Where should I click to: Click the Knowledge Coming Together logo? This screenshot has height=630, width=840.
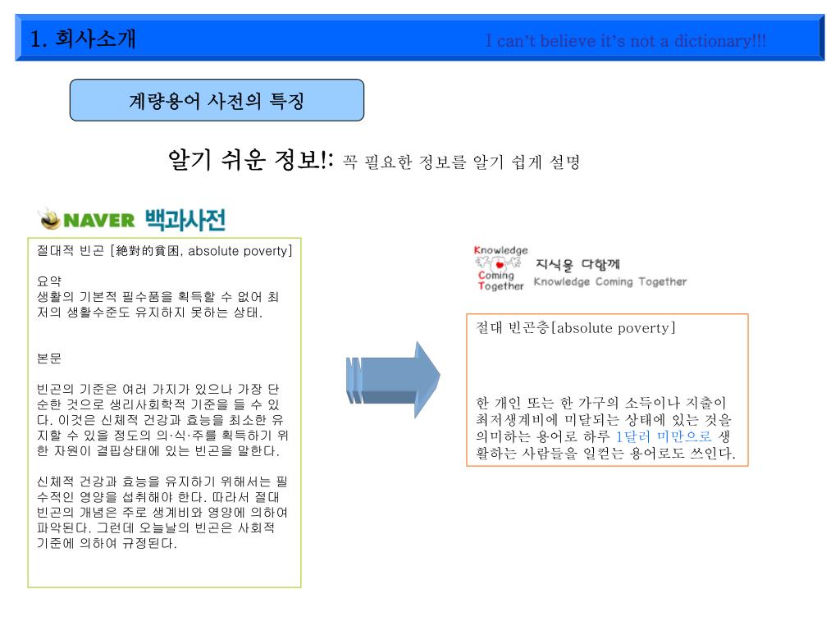tap(500, 268)
